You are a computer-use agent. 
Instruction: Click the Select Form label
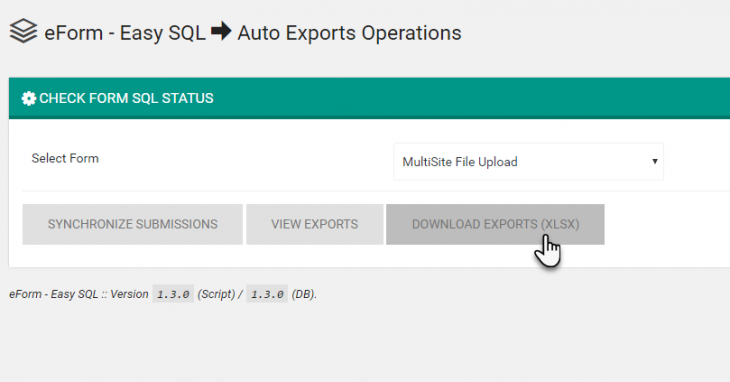pos(65,158)
